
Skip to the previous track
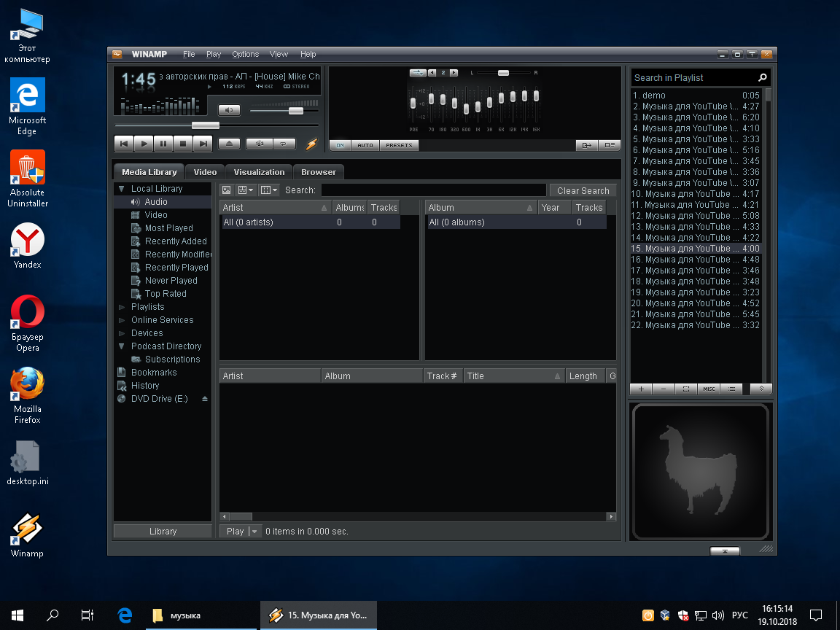[x=124, y=144]
